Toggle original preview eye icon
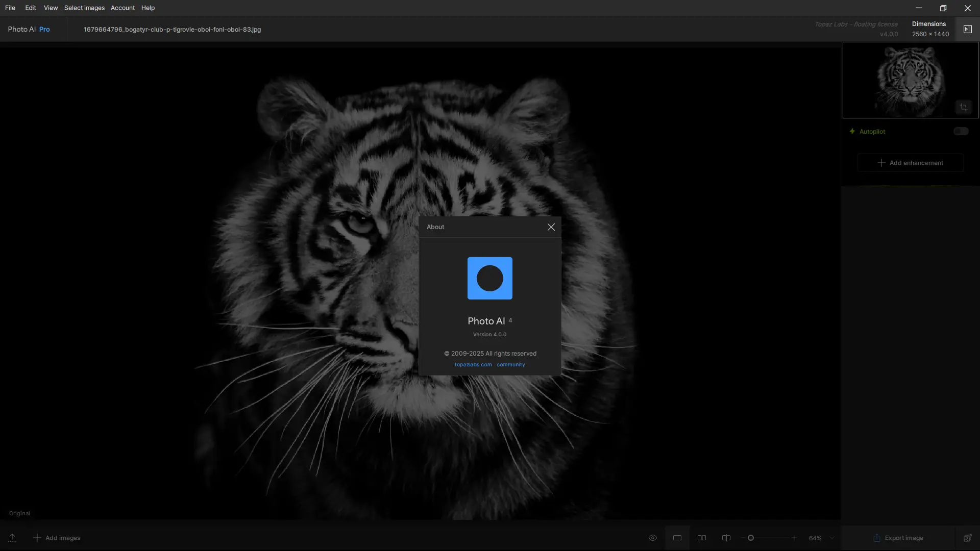 (x=652, y=538)
